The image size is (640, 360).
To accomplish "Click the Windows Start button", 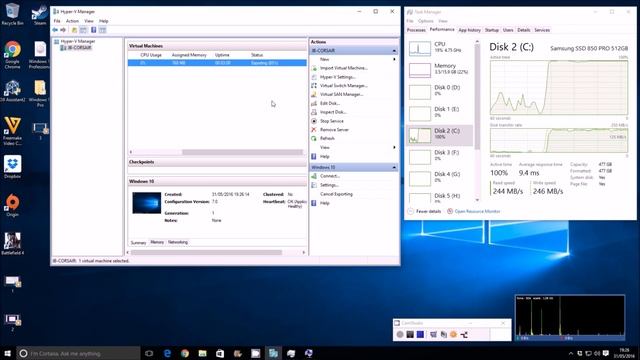I will click(x=7, y=353).
